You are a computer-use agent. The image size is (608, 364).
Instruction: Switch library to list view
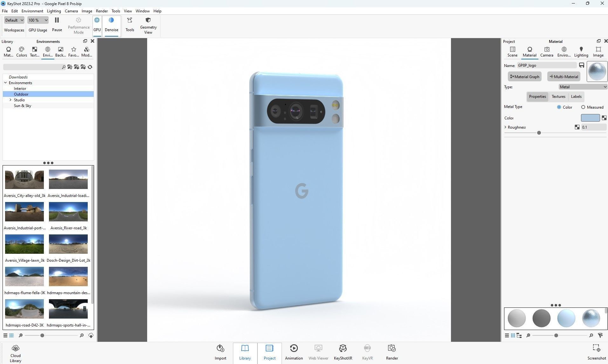(x=5, y=335)
